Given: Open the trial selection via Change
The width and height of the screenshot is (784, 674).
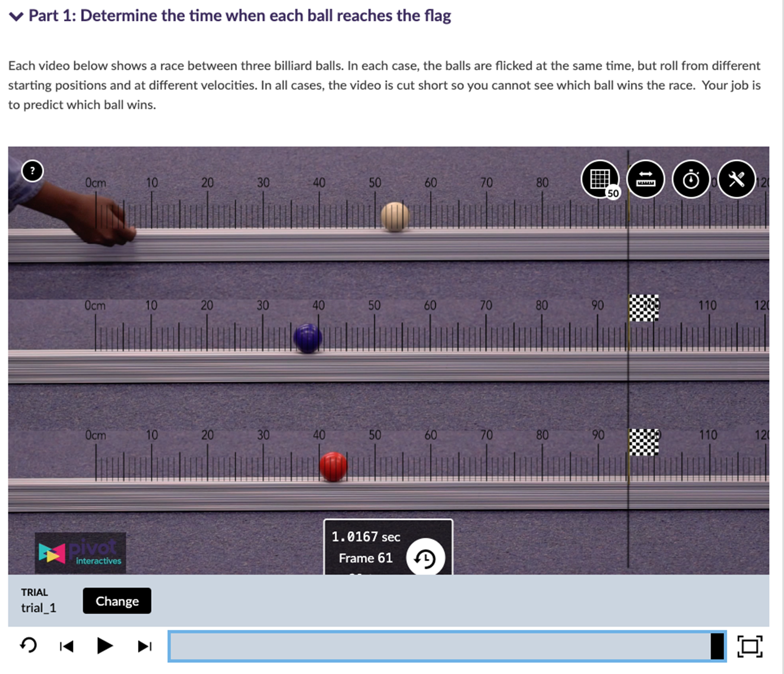Looking at the screenshot, I should tap(117, 601).
